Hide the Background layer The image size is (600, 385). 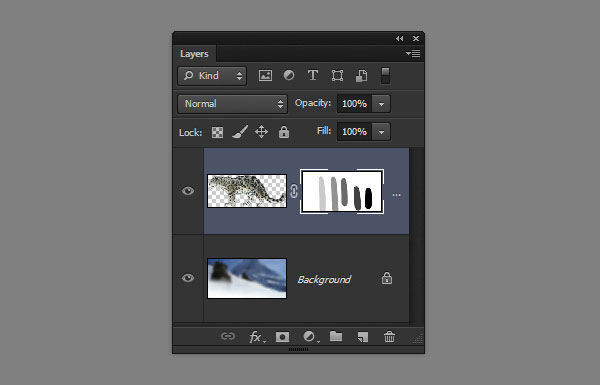coord(188,278)
